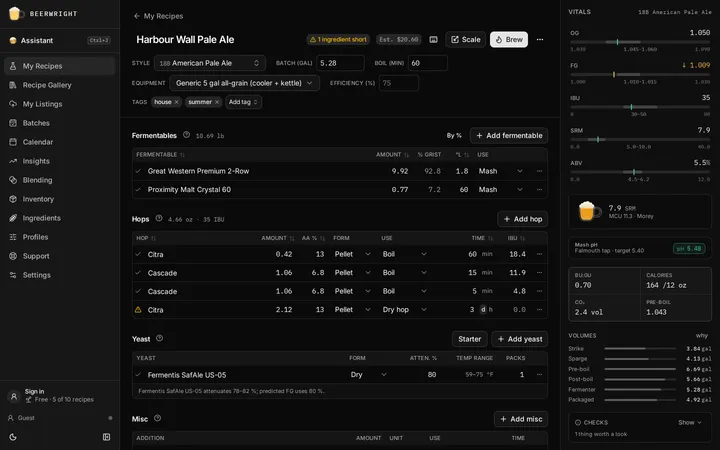720x450 pixels.
Task: Click the Scale button
Action: point(466,39)
